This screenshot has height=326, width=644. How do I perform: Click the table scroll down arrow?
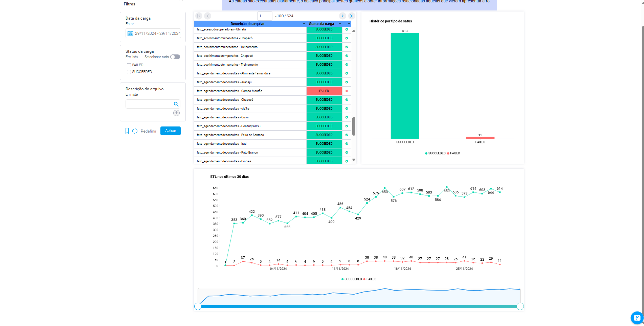tap(354, 160)
